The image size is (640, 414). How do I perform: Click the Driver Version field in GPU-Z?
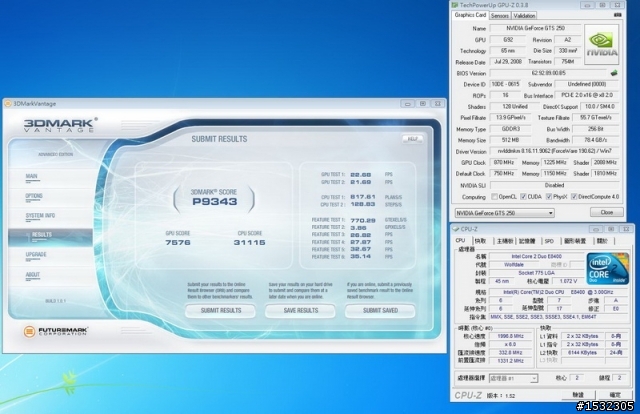tap(554, 151)
